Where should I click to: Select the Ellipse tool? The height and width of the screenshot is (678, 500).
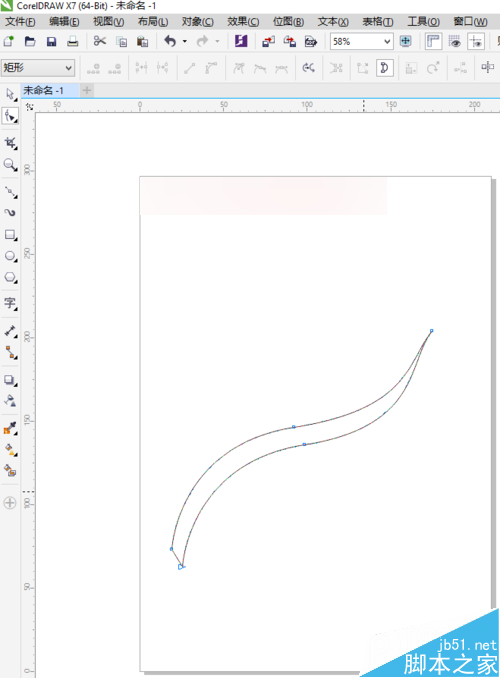point(10,256)
